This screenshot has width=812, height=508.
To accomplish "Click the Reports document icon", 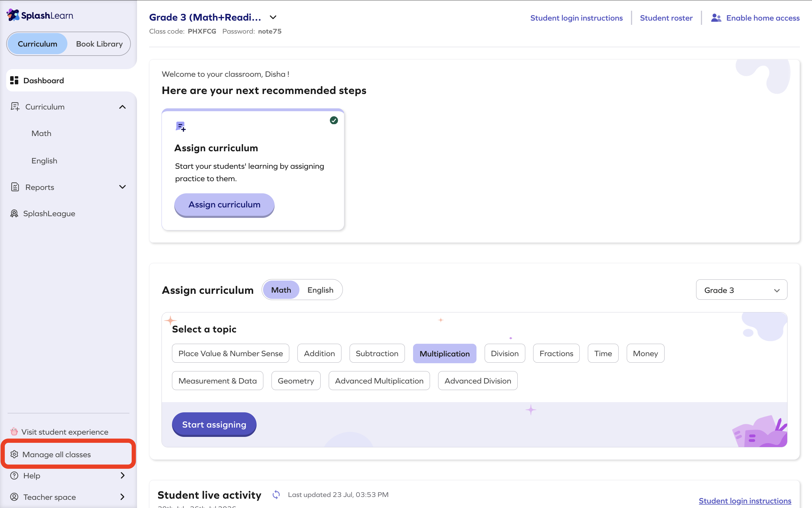I will coord(15,187).
